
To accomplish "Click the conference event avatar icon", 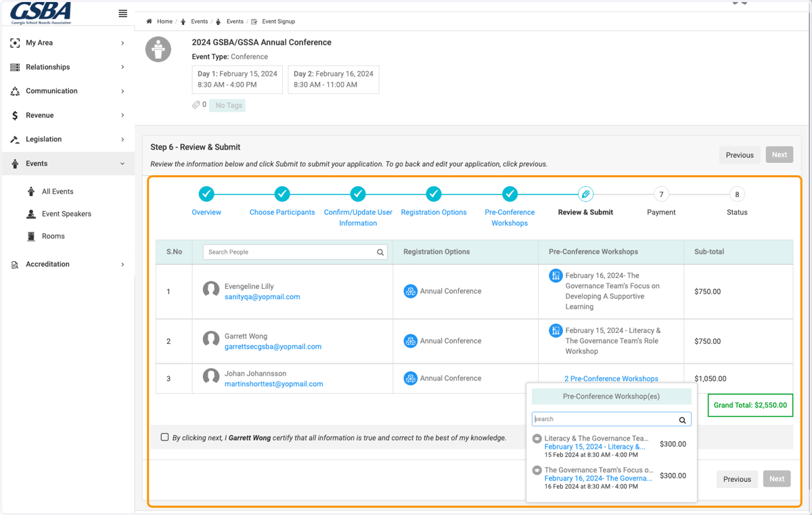I will (158, 49).
